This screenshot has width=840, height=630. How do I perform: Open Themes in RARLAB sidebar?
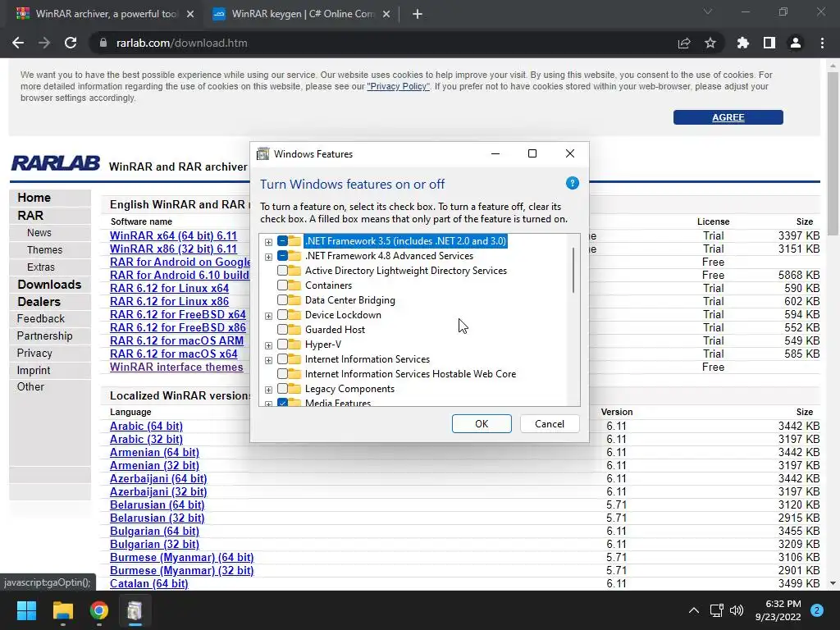[x=44, y=249]
